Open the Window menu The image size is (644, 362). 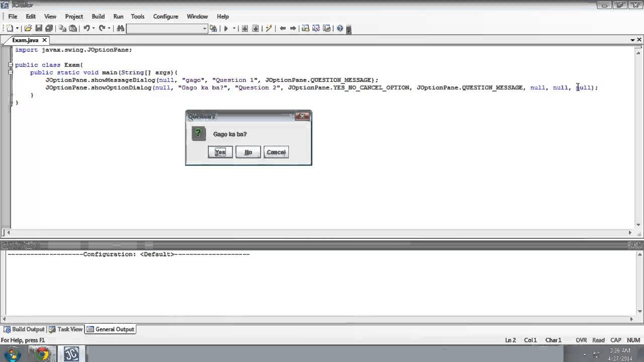(197, 17)
